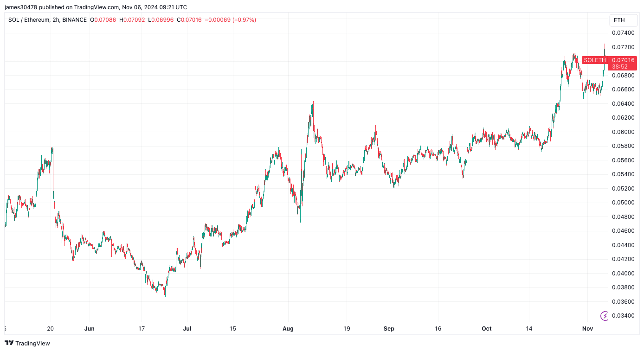Click the 14 date axis label
The width and height of the screenshot is (644, 351).
(529, 329)
